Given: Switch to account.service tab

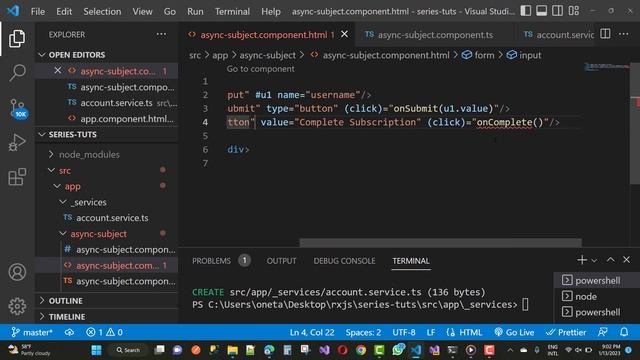Looking at the screenshot, I should 558,35.
